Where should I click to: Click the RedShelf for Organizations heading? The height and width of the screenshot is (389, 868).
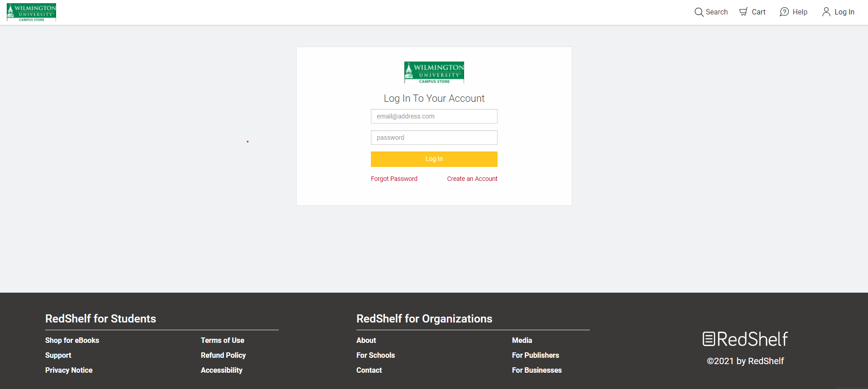tap(424, 318)
